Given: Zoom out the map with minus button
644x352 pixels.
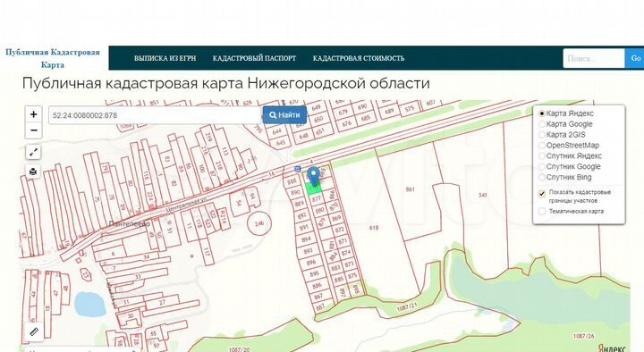Looking at the screenshot, I should click(x=34, y=130).
